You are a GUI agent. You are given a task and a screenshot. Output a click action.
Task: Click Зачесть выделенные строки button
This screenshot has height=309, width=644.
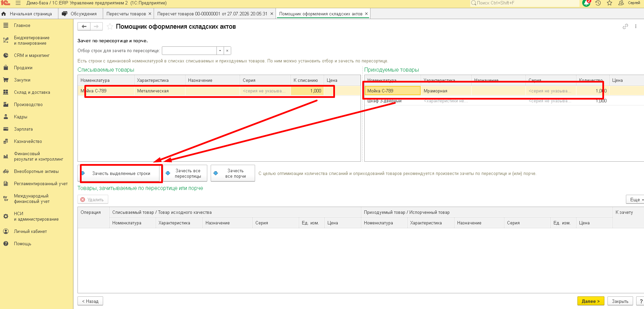pos(120,174)
